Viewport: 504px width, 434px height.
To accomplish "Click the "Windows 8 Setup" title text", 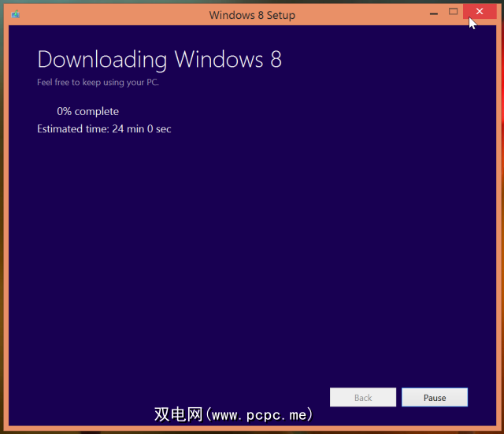I will click(252, 15).
